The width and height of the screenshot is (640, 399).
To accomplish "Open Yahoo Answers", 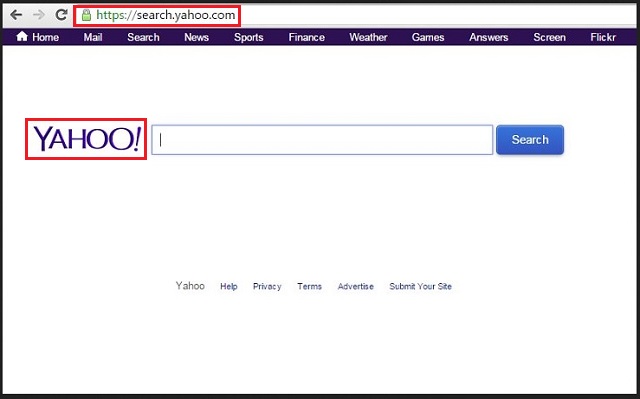I will point(489,37).
